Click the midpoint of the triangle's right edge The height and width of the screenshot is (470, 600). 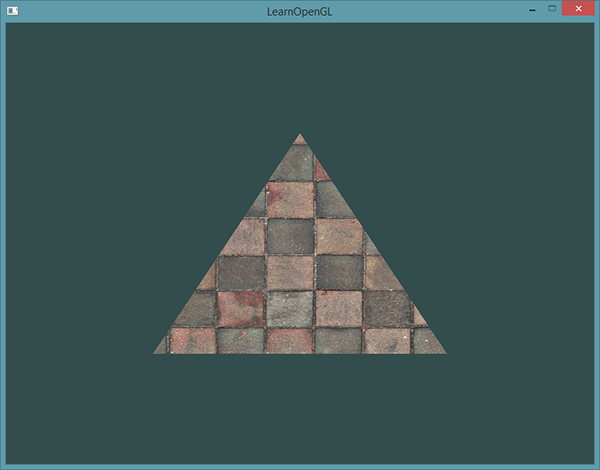pos(372,243)
